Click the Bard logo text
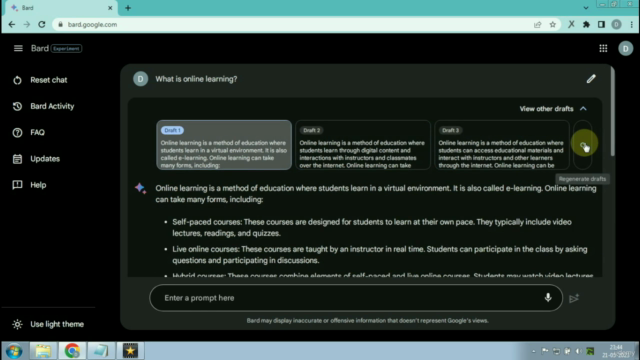This screenshot has height=360, width=640. pos(40,48)
